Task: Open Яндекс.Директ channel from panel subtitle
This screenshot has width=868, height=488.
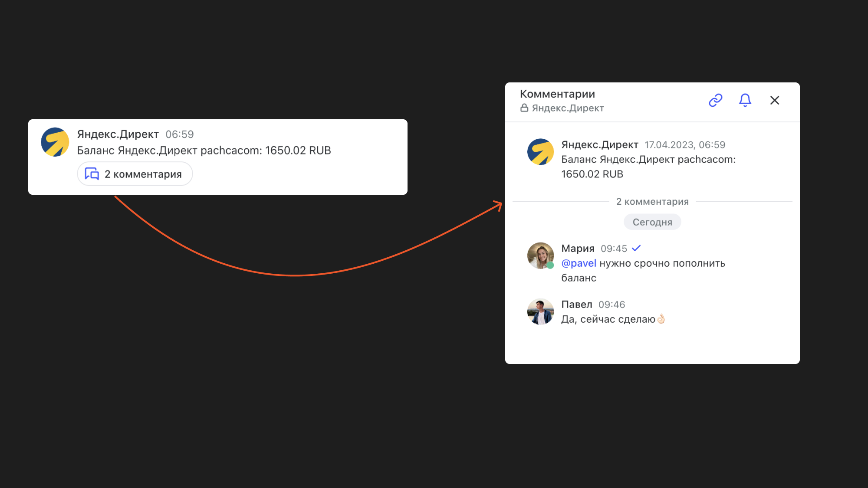Action: pyautogui.click(x=568, y=108)
